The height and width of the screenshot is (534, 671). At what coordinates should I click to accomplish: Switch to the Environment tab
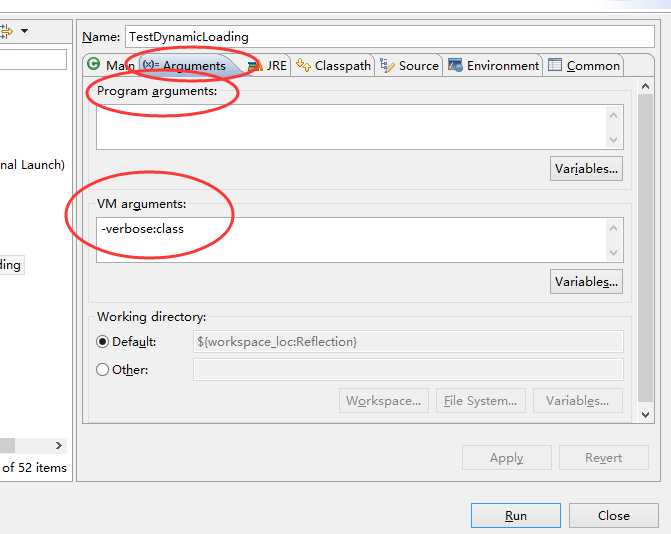click(x=493, y=65)
